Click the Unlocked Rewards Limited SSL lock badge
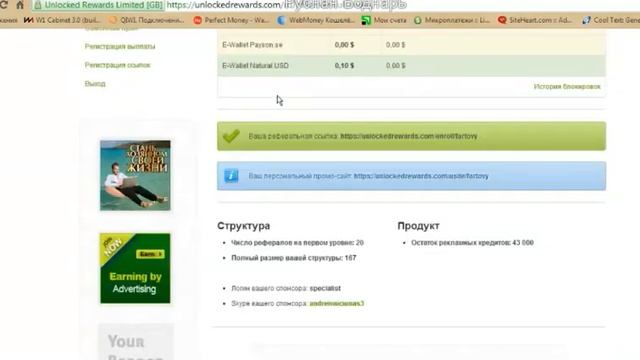Viewport: 640px width, 360px height. 99,5
